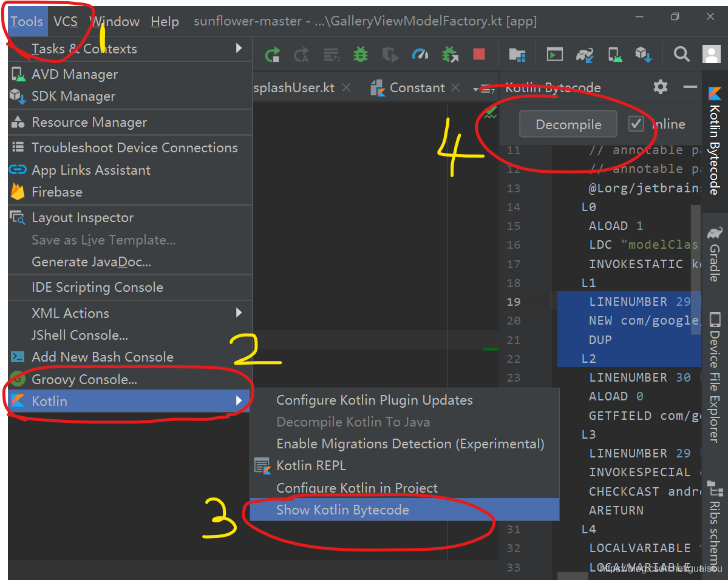The width and height of the screenshot is (728, 580).
Task: Open Device File Explorer side tab
Action: click(x=715, y=377)
